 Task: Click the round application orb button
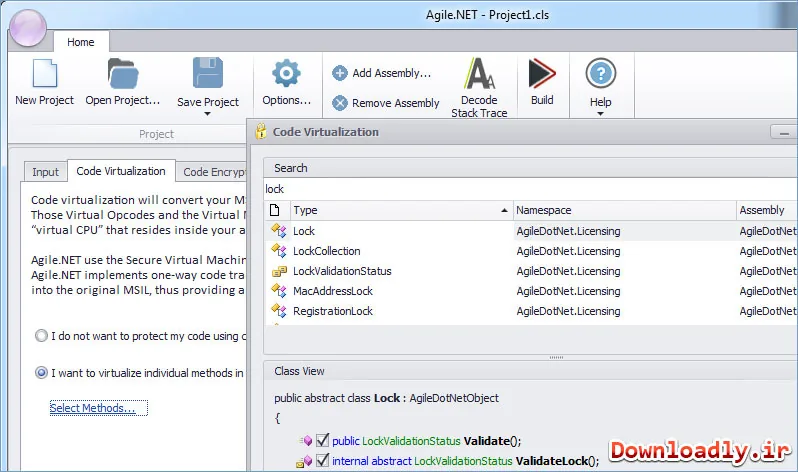coord(28,28)
